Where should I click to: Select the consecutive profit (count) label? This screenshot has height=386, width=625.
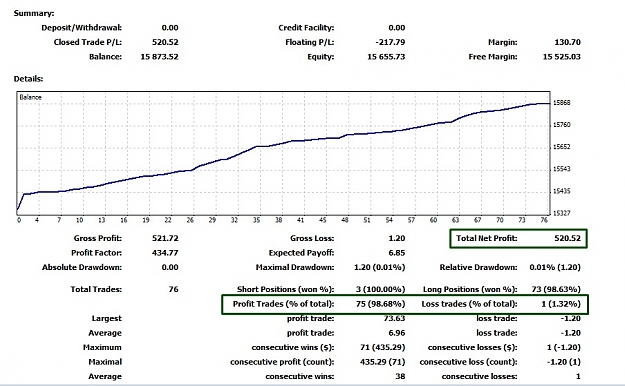[x=282, y=362]
